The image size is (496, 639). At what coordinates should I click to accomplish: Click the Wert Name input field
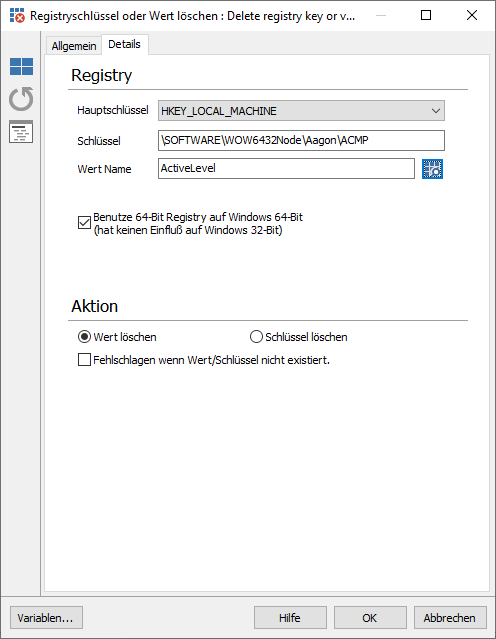(x=286, y=168)
